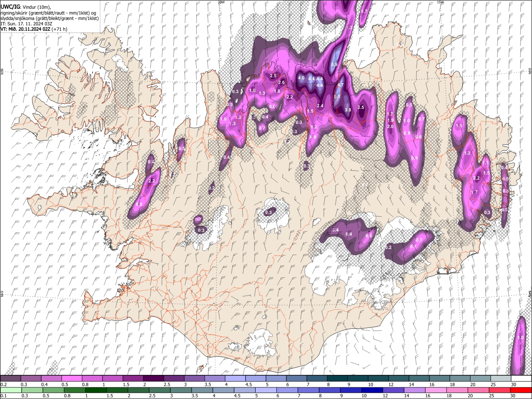This screenshot has width=532, height=399.
Task: Click the '30' label in the top legend row
Action: 514,384
